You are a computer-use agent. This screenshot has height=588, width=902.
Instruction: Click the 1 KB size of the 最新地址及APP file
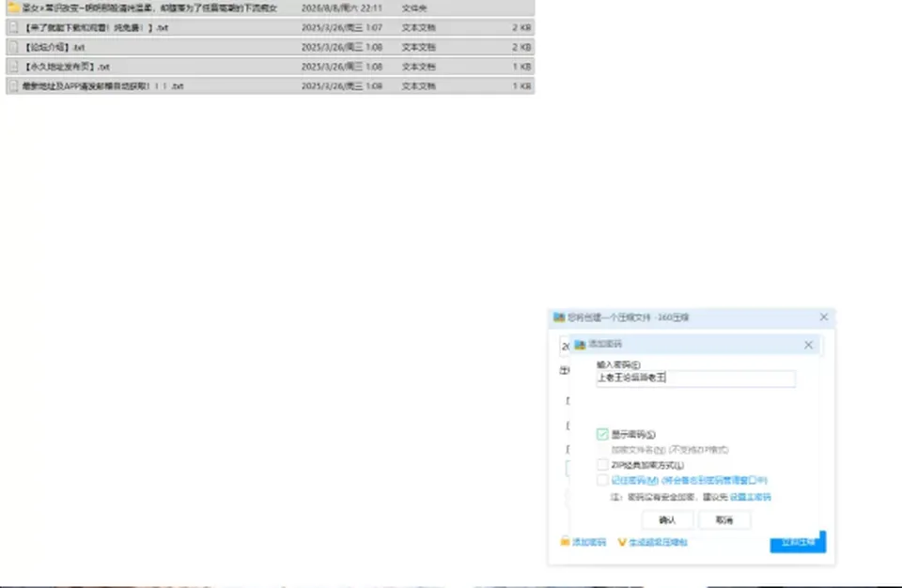click(x=521, y=86)
